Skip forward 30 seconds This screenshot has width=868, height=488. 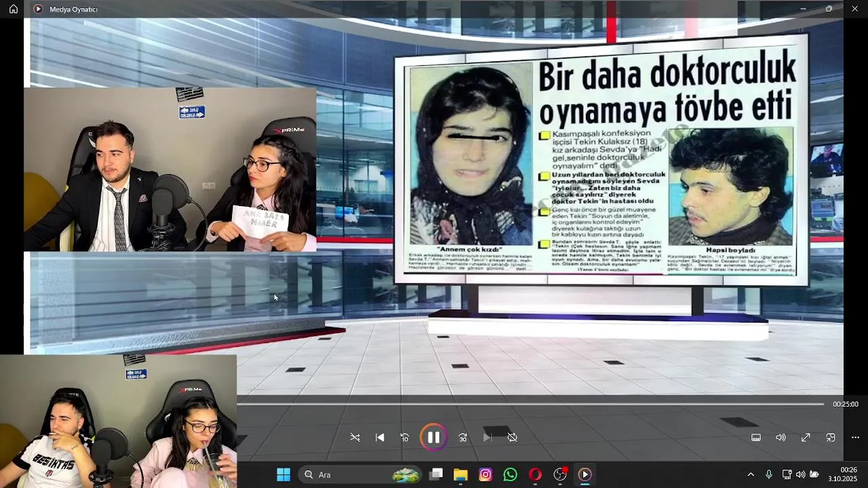pos(462,438)
